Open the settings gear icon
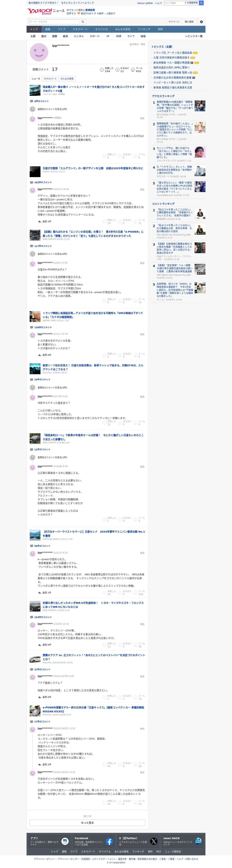This screenshot has height=868, width=232. pyautogui.click(x=201, y=22)
